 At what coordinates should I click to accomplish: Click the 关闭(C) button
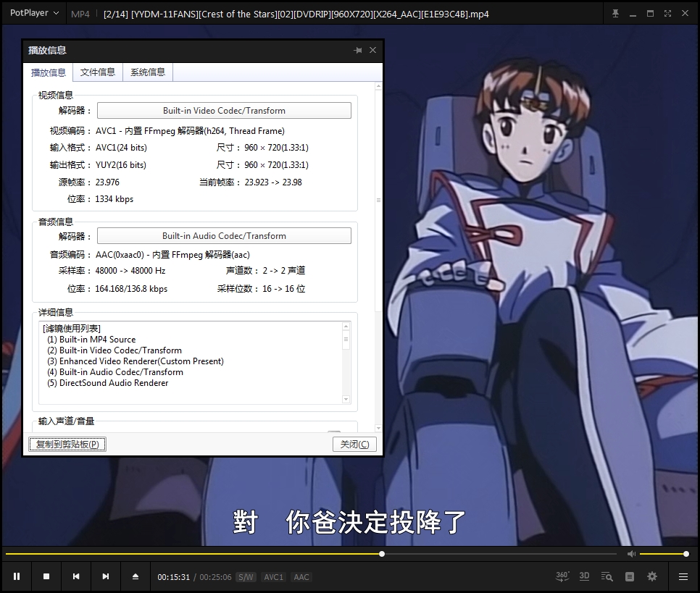354,444
